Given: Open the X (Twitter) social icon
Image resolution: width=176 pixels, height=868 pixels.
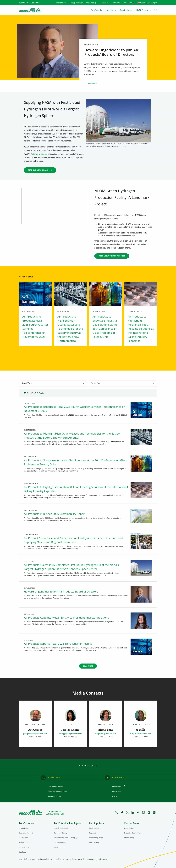Looking at the screenshot, I should point(127,812).
